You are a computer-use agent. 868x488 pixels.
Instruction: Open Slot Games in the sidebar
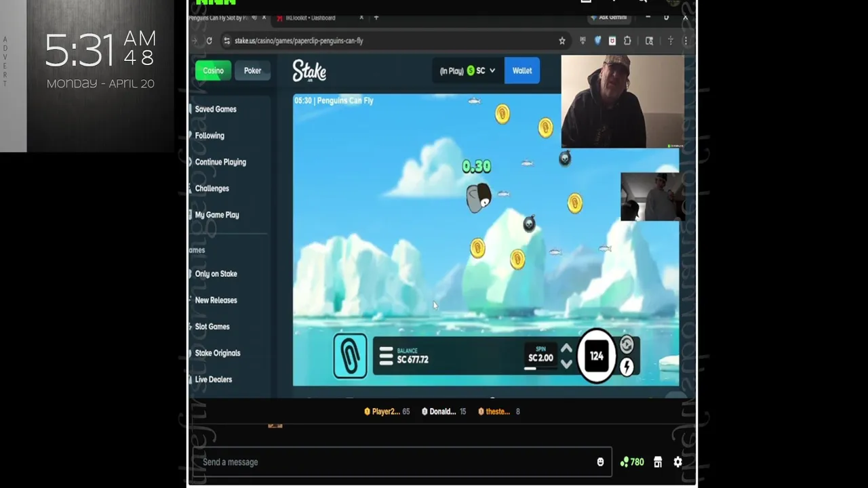point(212,327)
